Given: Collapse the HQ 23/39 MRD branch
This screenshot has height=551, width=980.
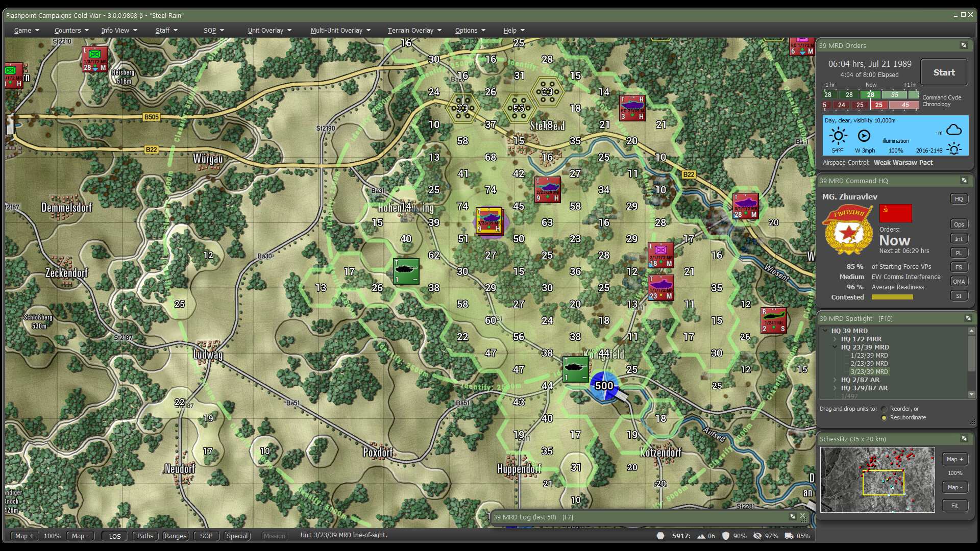Looking at the screenshot, I should pos(835,347).
